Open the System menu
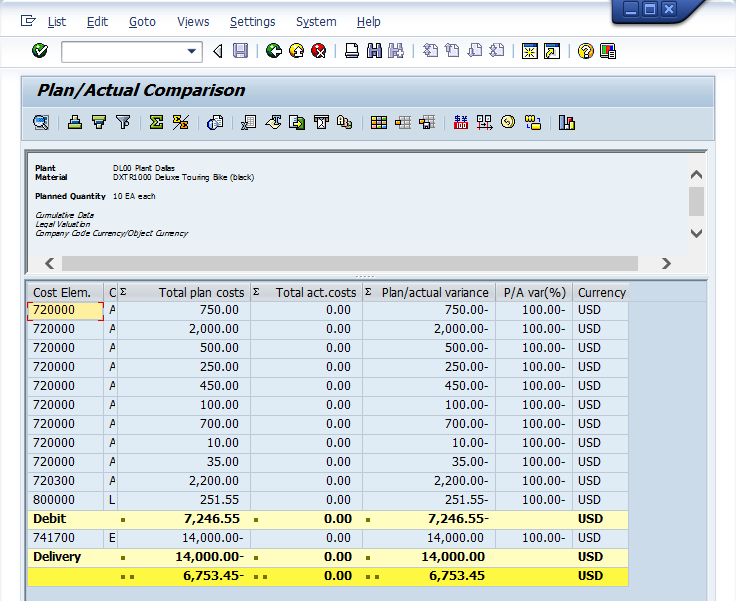Screen dimensions: 736x601 coord(316,22)
